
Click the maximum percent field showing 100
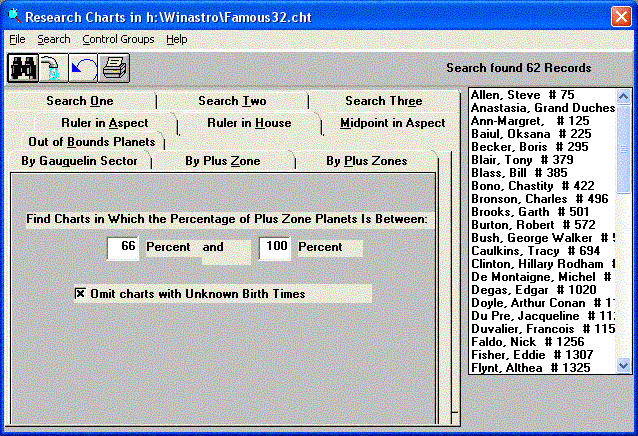click(x=274, y=248)
